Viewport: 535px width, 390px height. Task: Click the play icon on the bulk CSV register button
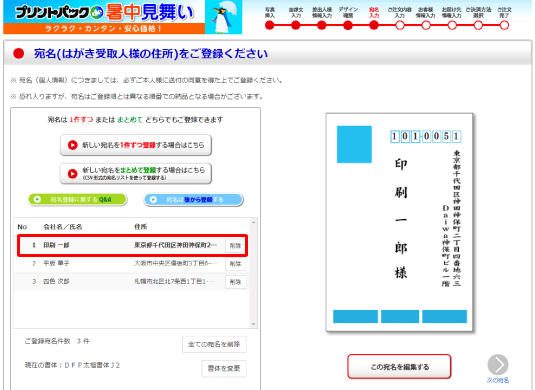pyautogui.click(x=72, y=174)
